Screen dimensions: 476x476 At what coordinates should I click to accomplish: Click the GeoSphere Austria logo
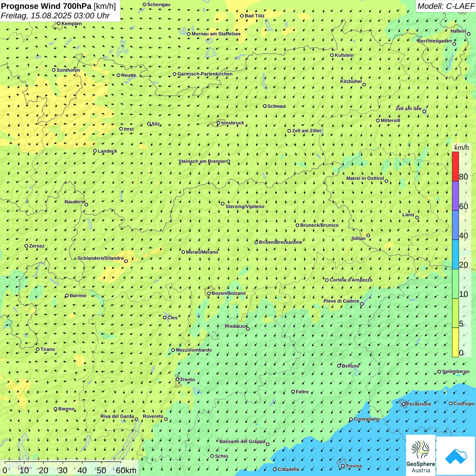(x=421, y=455)
